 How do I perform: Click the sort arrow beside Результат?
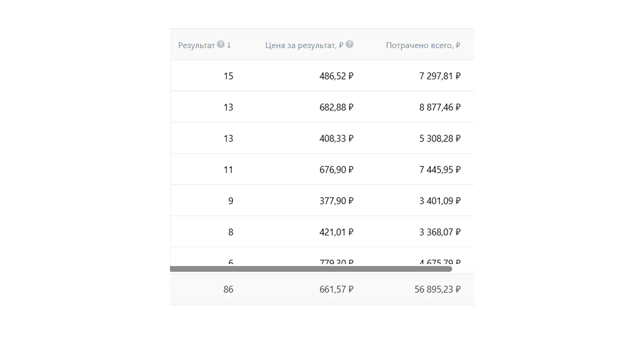229,45
